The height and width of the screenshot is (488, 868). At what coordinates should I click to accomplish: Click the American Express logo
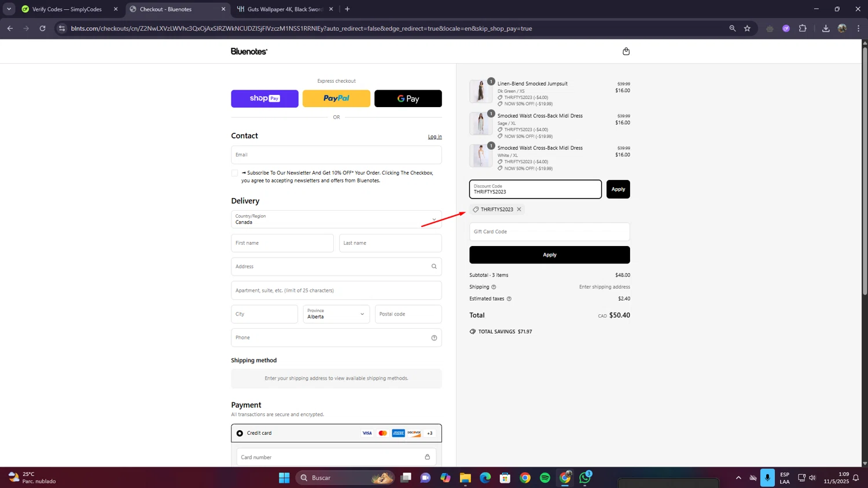(x=398, y=433)
